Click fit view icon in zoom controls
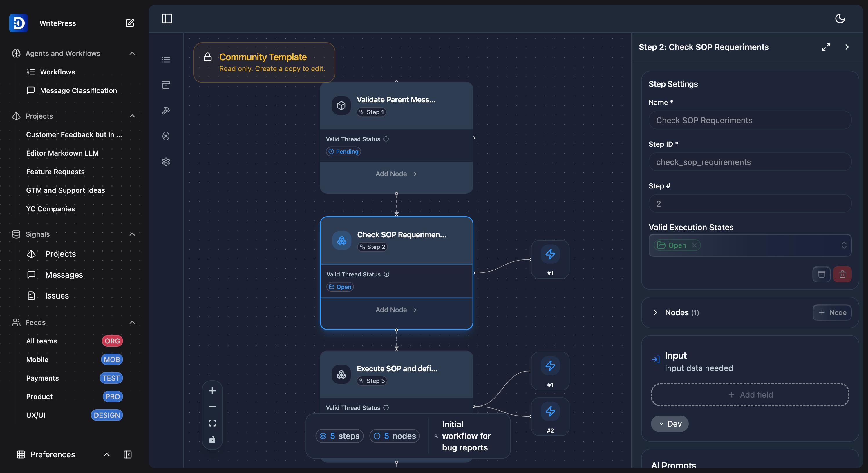This screenshot has width=868, height=473. click(x=212, y=423)
